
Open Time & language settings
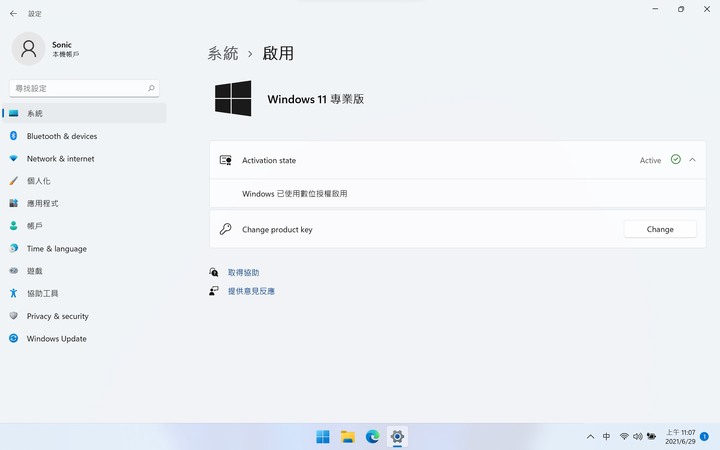coord(84,248)
